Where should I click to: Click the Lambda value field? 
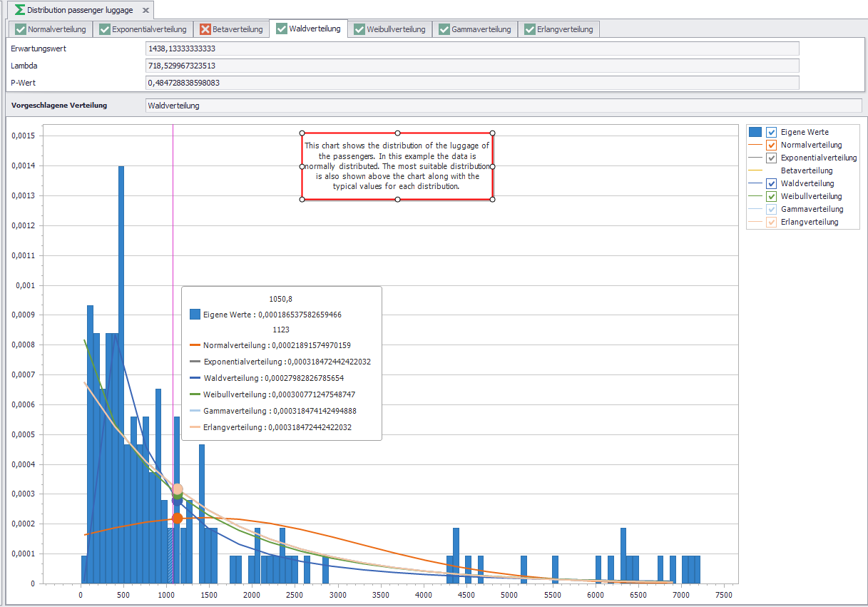(x=471, y=66)
